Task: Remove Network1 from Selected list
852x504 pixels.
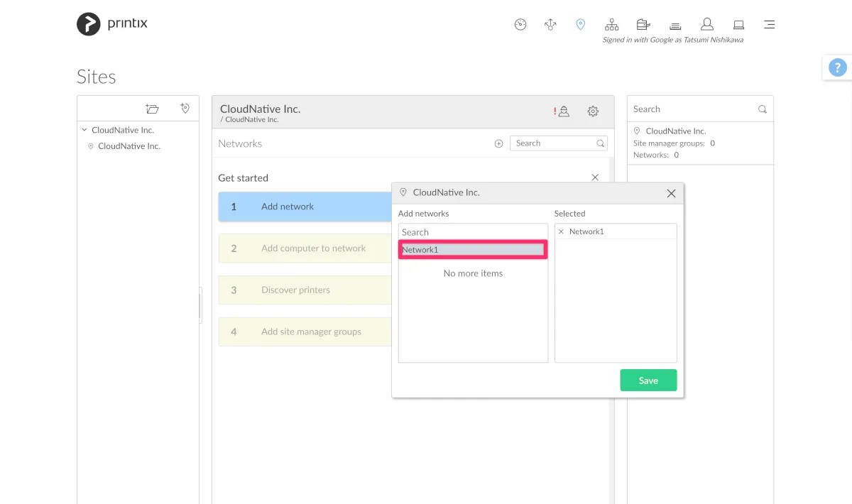Action: (561, 232)
